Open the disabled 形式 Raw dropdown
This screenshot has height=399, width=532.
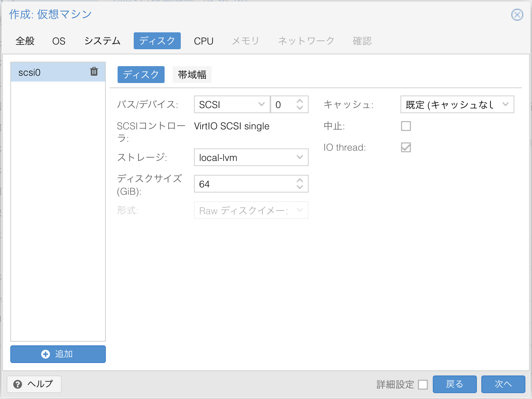[300, 210]
